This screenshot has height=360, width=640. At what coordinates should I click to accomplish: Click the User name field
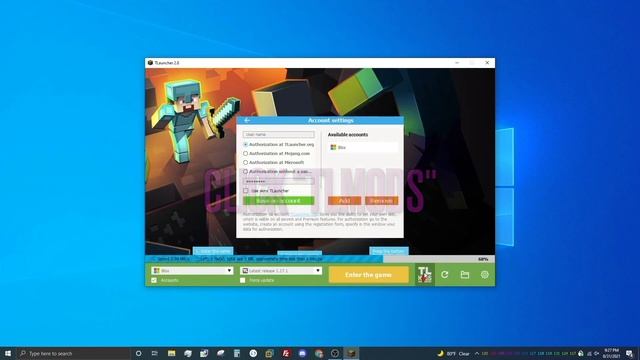click(279, 135)
